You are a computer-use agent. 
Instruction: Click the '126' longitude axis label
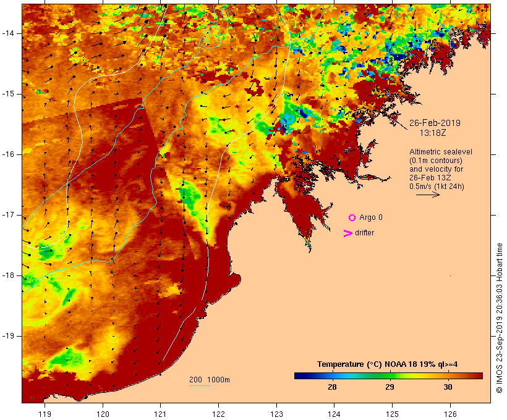click(450, 414)
